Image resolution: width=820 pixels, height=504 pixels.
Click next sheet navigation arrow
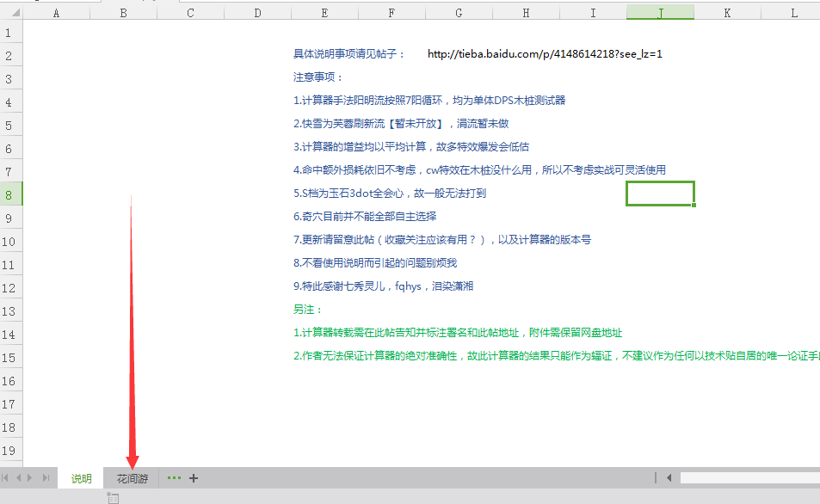pyautogui.click(x=32, y=478)
